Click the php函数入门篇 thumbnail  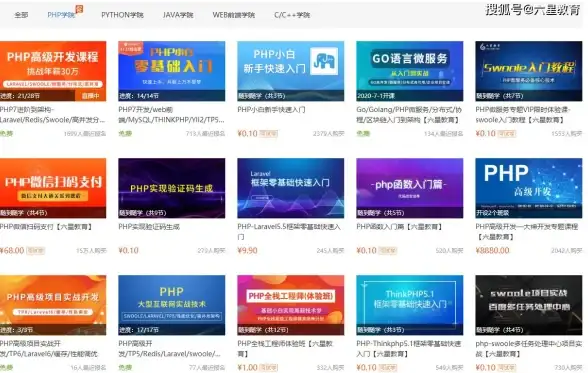[410, 188]
